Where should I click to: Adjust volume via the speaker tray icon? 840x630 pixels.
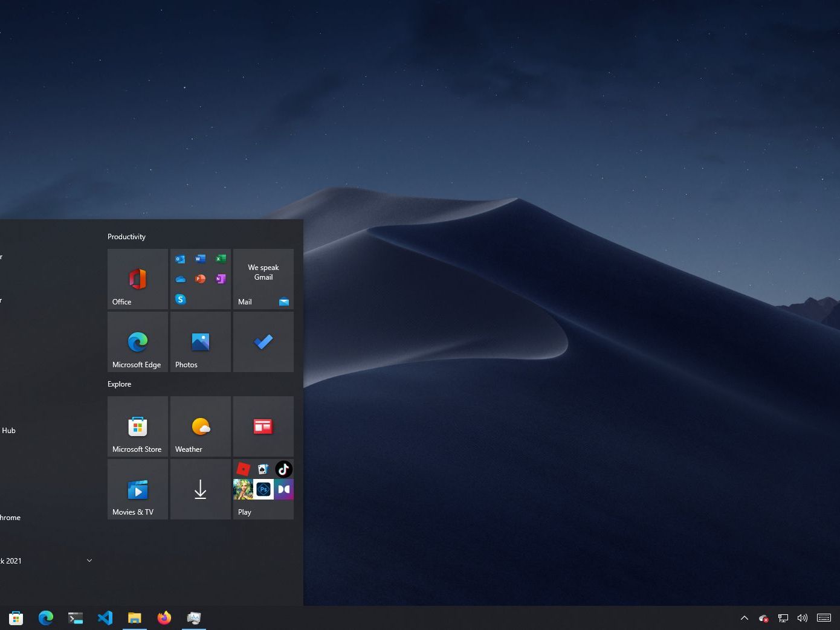[x=802, y=618]
